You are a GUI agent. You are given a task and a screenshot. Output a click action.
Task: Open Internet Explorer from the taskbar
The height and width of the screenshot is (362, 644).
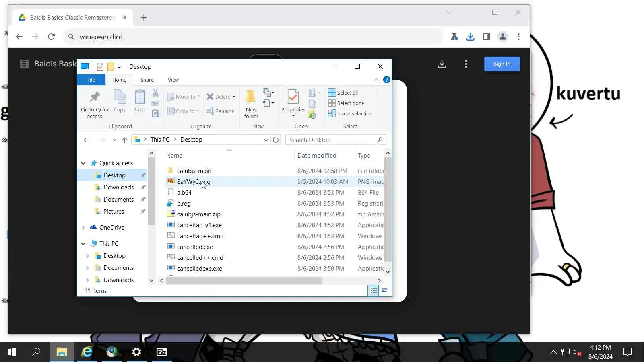[x=87, y=352]
